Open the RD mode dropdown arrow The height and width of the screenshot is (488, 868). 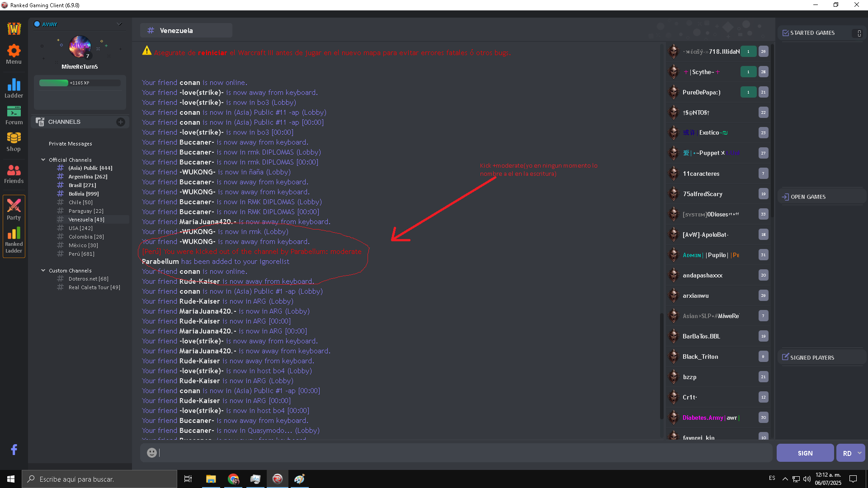[859, 453]
